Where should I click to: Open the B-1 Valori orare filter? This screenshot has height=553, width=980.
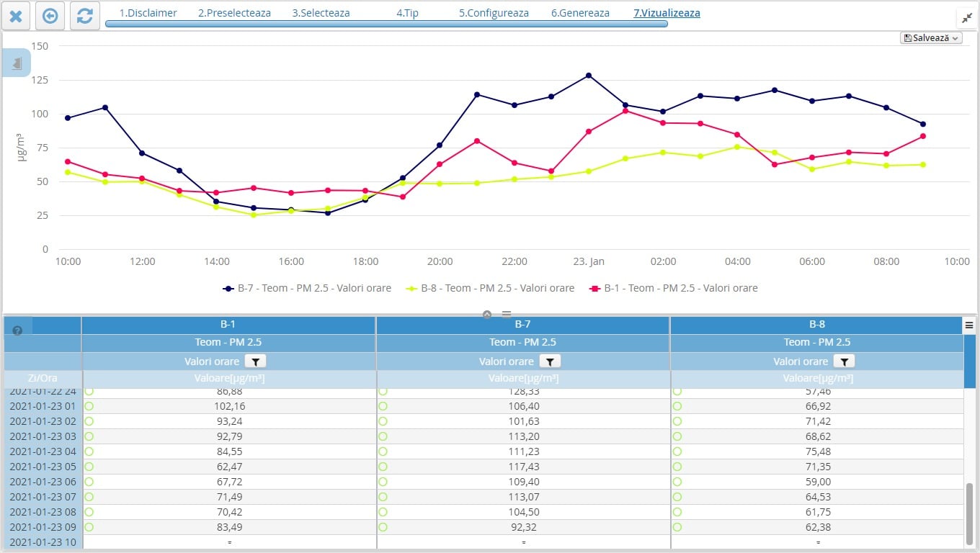(255, 361)
